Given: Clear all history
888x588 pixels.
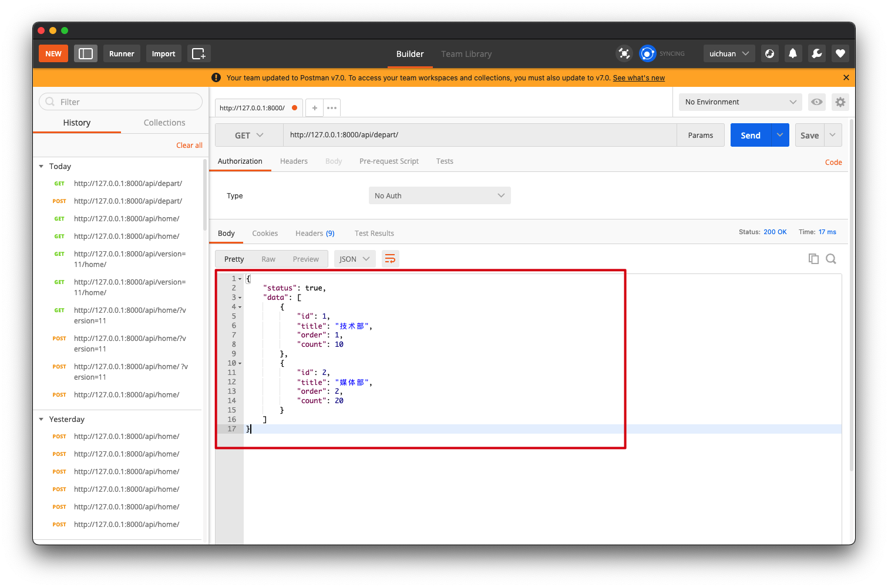Looking at the screenshot, I should [189, 146].
